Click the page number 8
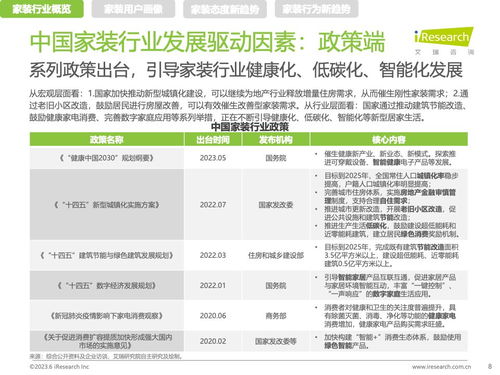The image size is (500, 375). [x=490, y=366]
